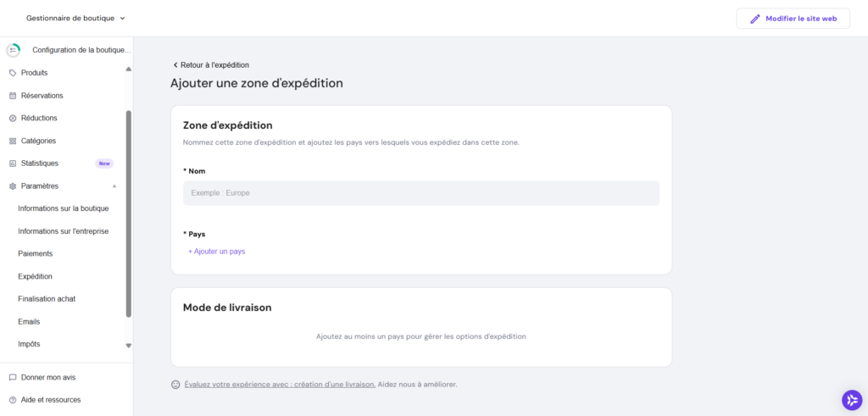Click the + Ajouter un pays link

216,252
